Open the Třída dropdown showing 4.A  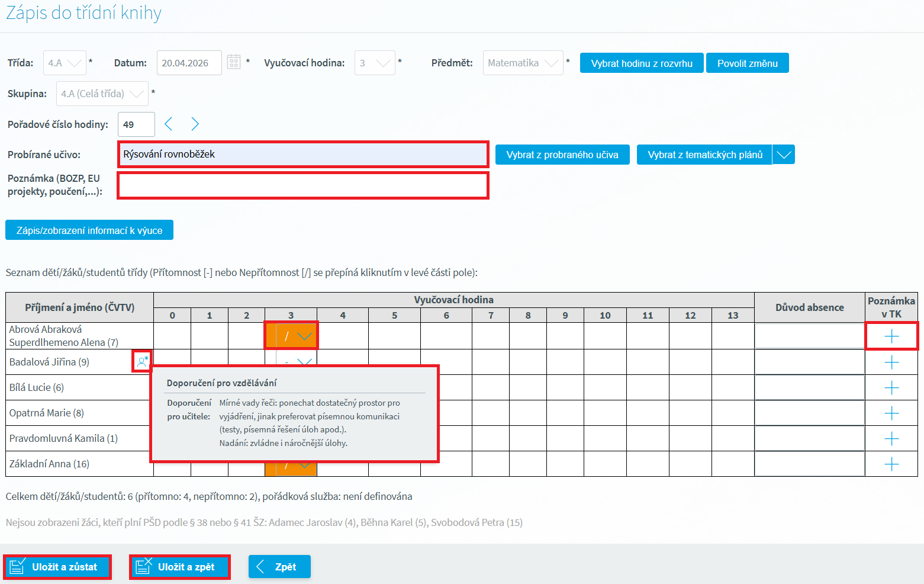[x=65, y=63]
